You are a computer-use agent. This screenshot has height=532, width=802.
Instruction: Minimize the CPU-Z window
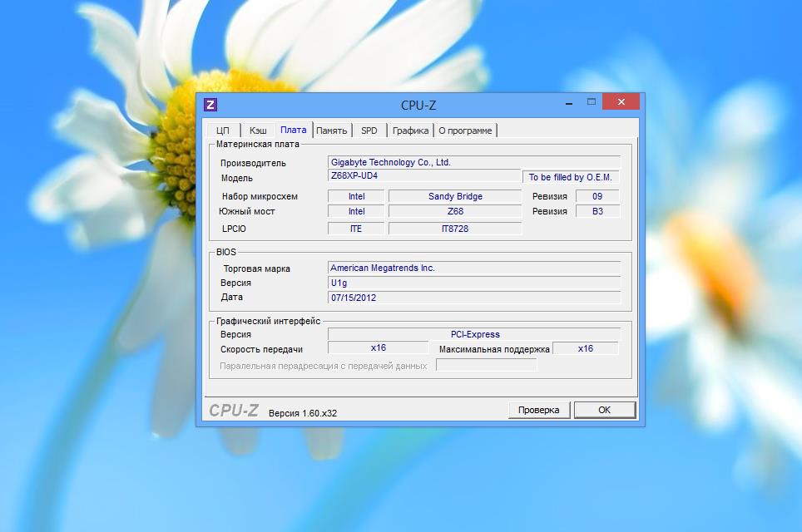coord(569,103)
